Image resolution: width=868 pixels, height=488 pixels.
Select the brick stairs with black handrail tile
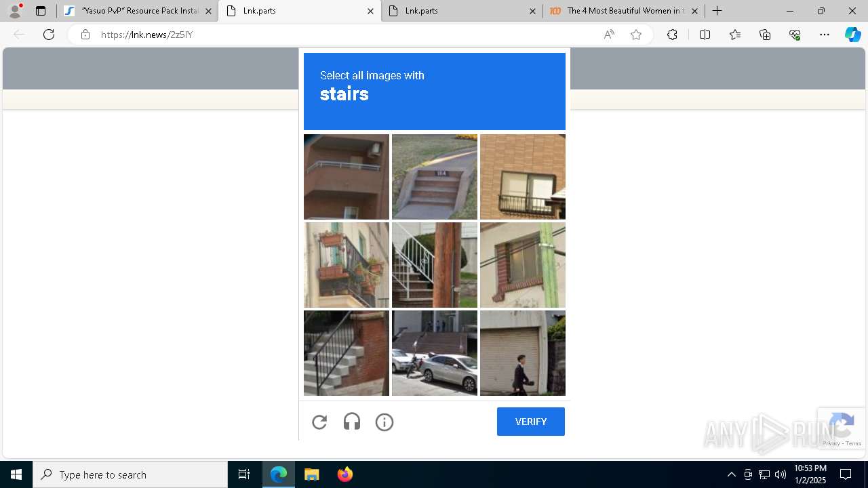(x=347, y=353)
